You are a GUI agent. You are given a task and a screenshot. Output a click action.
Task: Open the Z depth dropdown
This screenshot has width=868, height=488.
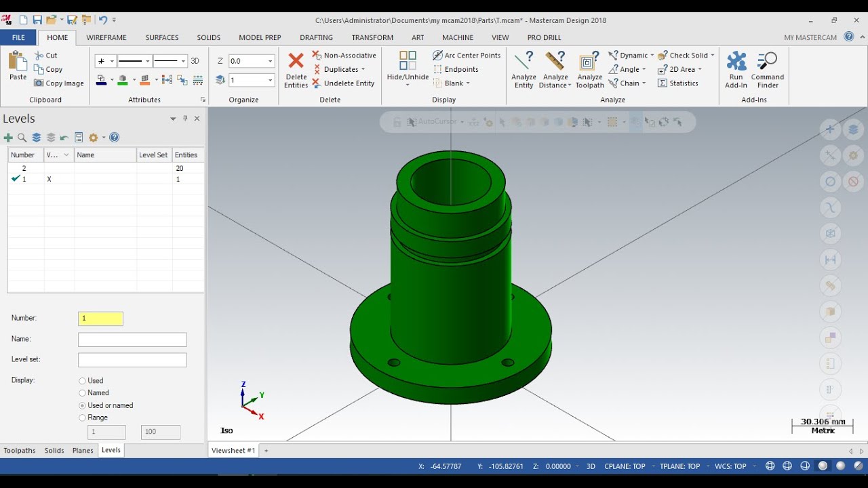[270, 61]
